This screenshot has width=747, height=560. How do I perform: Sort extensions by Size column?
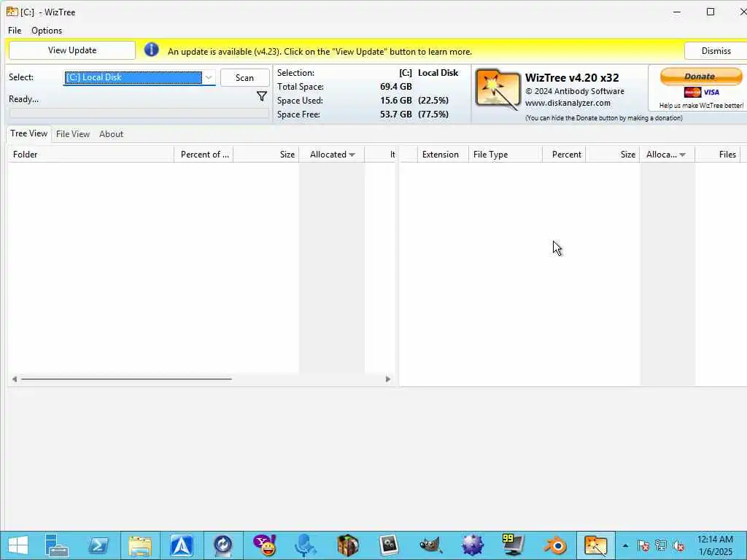tap(613, 155)
